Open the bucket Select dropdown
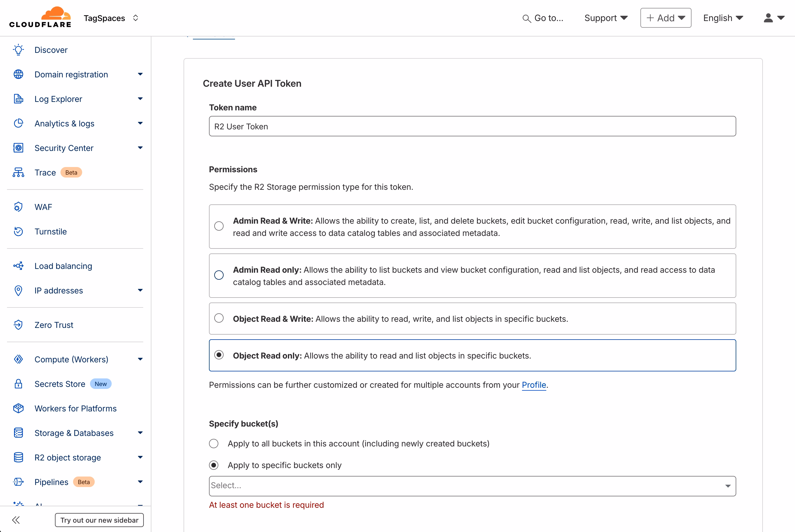This screenshot has width=795, height=532. point(472,486)
